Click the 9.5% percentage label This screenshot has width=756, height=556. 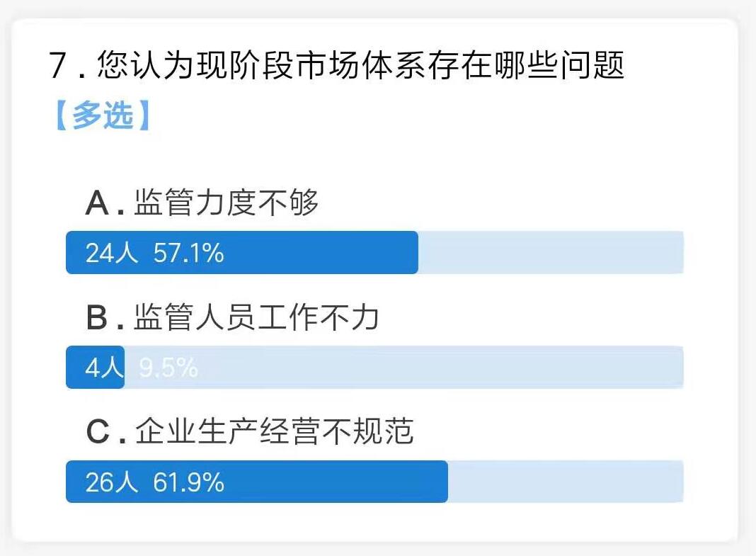(x=168, y=368)
